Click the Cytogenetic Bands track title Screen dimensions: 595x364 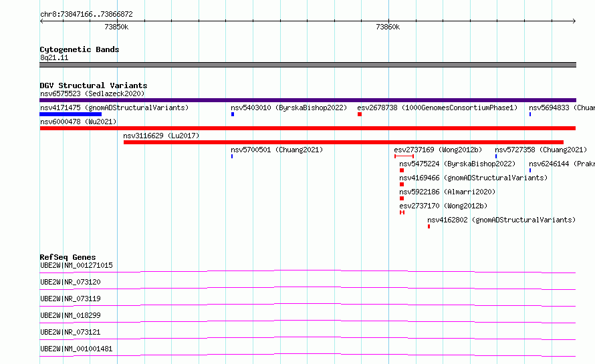pos(80,49)
